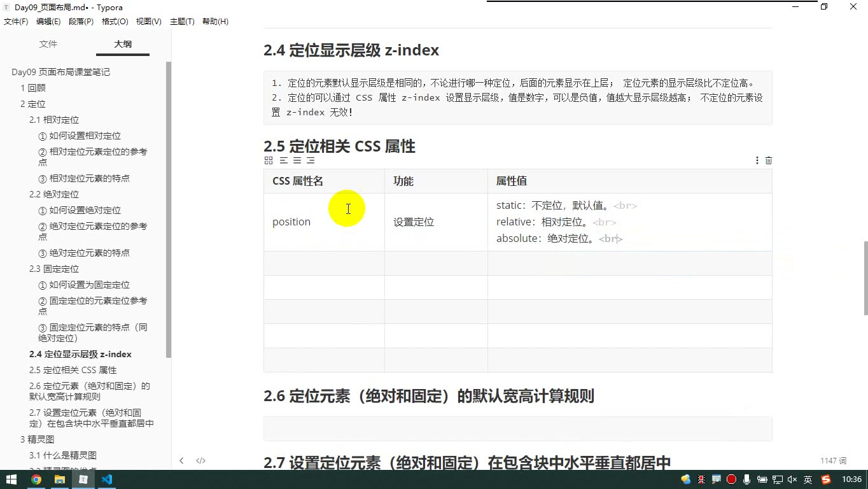Switch to the 大纲 sidebar tab
This screenshot has width=868, height=489.
tap(123, 44)
